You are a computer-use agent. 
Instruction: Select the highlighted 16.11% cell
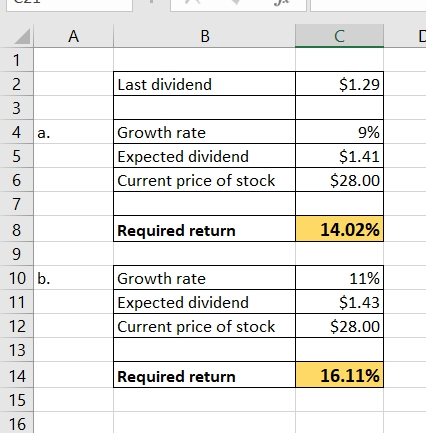[339, 375]
